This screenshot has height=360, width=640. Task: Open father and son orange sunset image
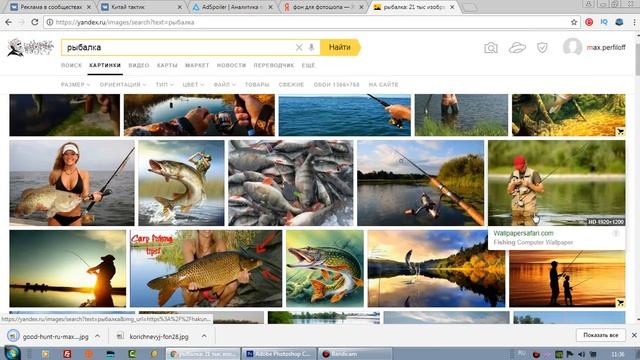(x=567, y=279)
